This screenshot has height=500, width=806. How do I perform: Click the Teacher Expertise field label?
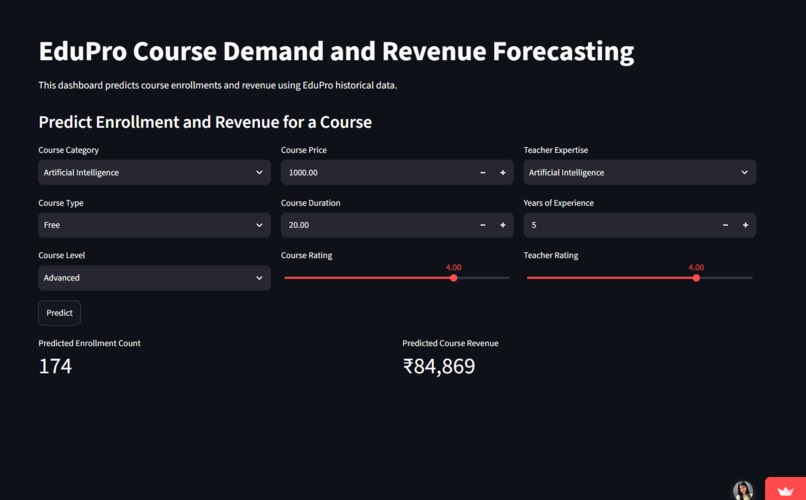556,150
